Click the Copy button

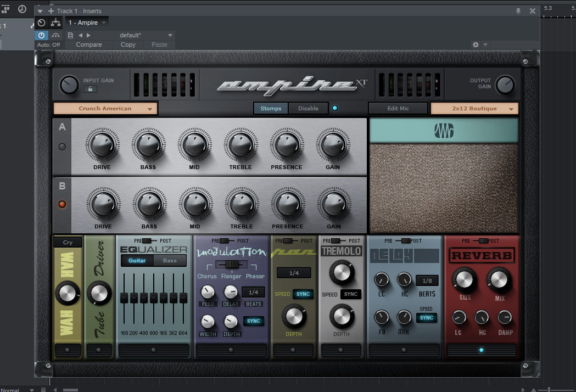[x=128, y=44]
